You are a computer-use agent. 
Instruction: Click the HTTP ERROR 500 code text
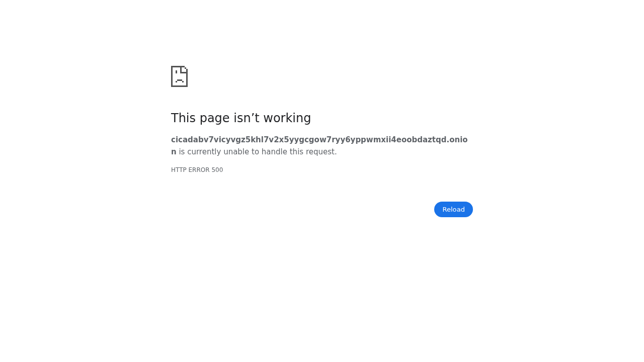click(x=197, y=170)
